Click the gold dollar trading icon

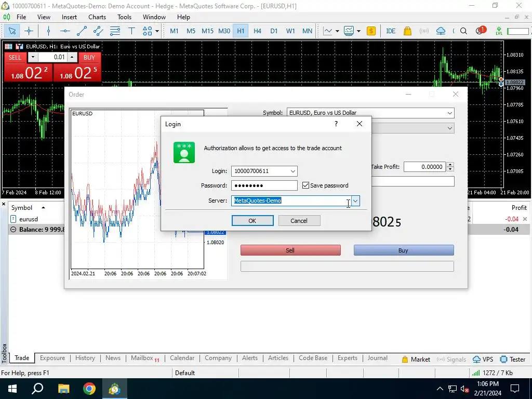coord(371,31)
